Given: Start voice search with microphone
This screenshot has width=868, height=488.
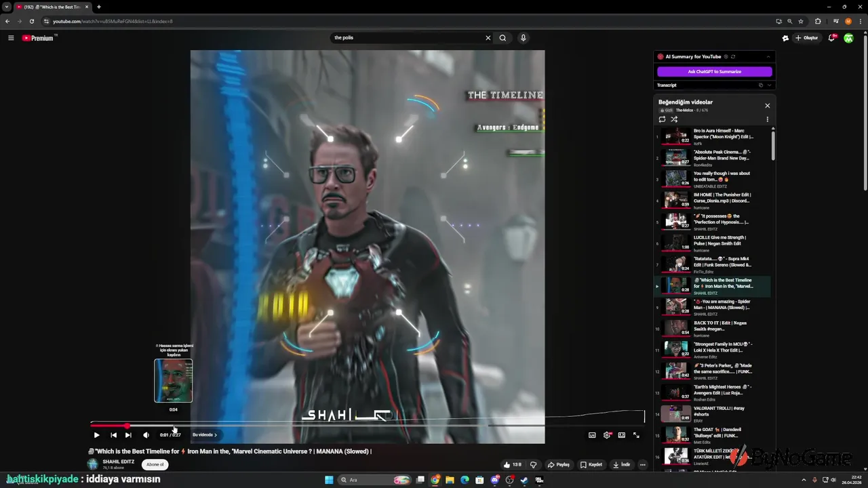Looking at the screenshot, I should point(523,38).
